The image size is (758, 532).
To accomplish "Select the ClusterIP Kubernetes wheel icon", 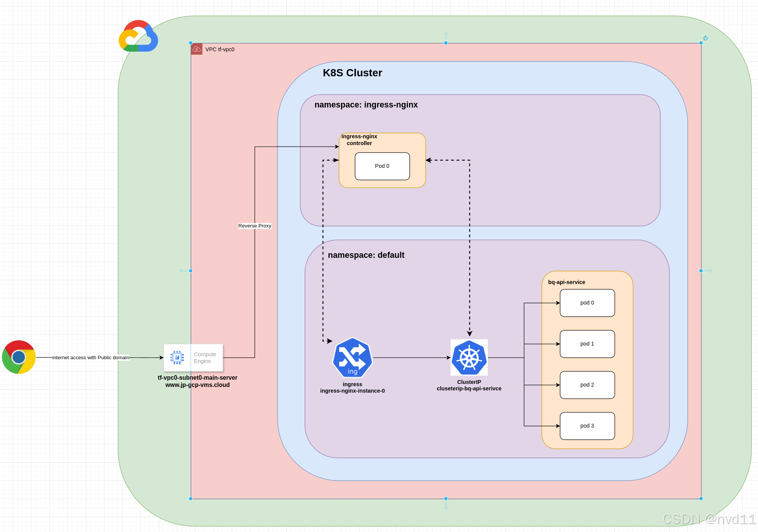I will (x=469, y=357).
